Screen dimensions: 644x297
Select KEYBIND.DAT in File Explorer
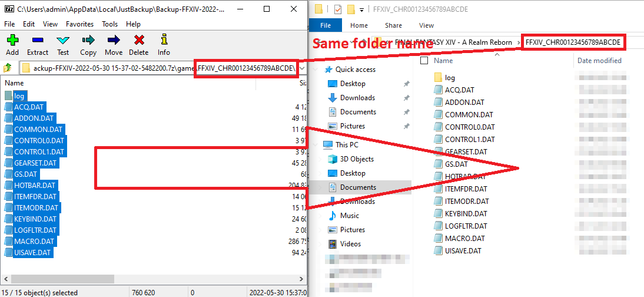(461, 213)
